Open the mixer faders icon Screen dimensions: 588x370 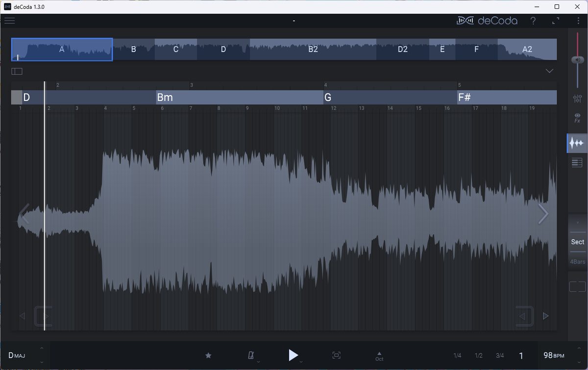[577, 99]
